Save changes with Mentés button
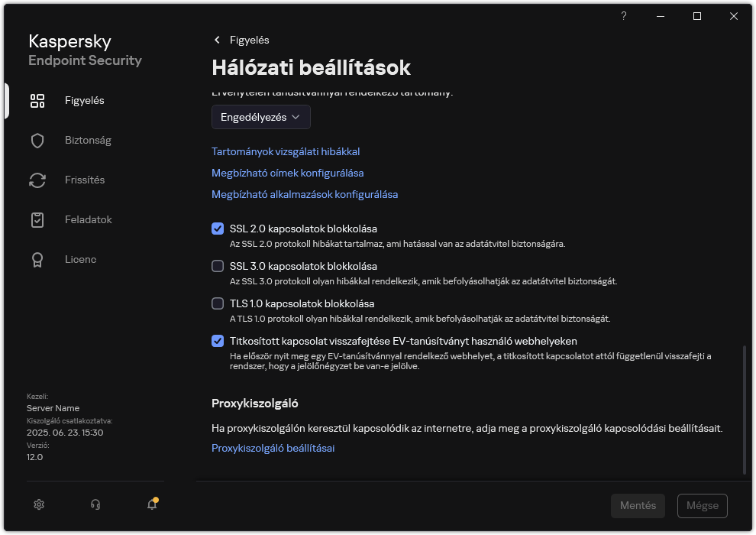The width and height of the screenshot is (756, 535). click(x=638, y=505)
